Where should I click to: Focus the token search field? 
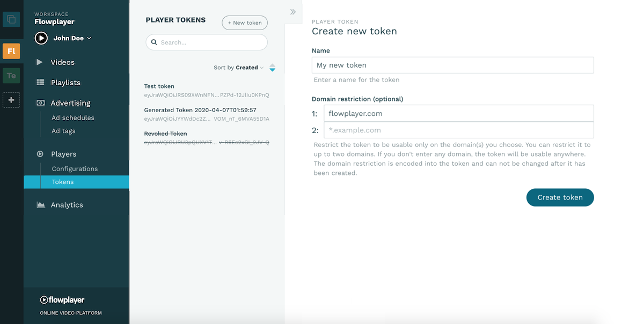(207, 42)
